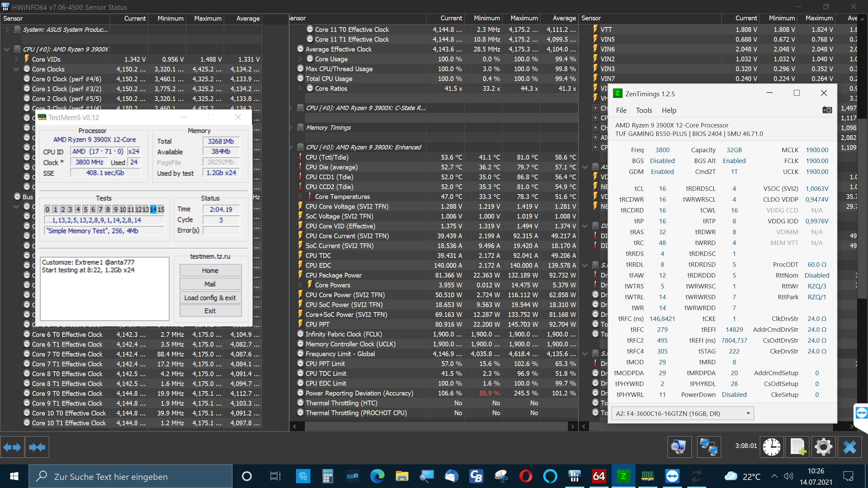Click the Minimum column header in left panel
Viewport: 868px width, 488px height.
[x=167, y=19]
